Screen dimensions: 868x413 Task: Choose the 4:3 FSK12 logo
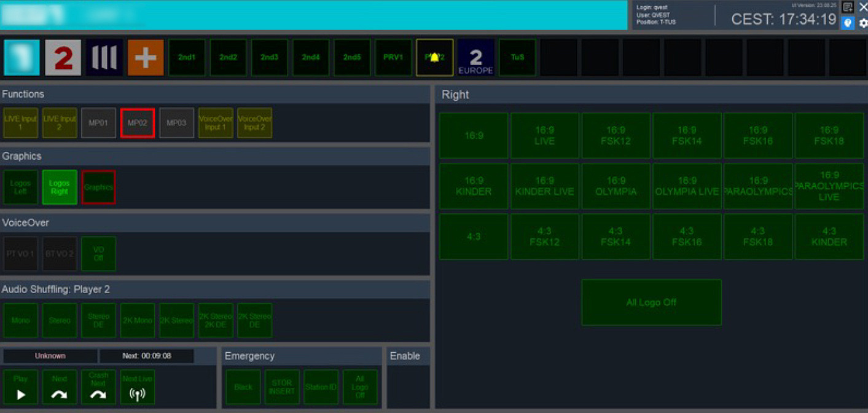545,237
